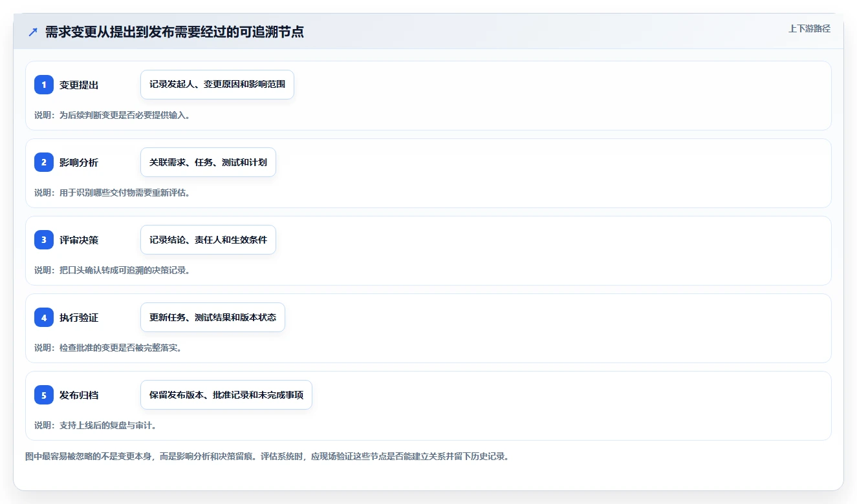
Task: Click the 更新任务、测试结果和版本状态 chip
Action: 213,317
